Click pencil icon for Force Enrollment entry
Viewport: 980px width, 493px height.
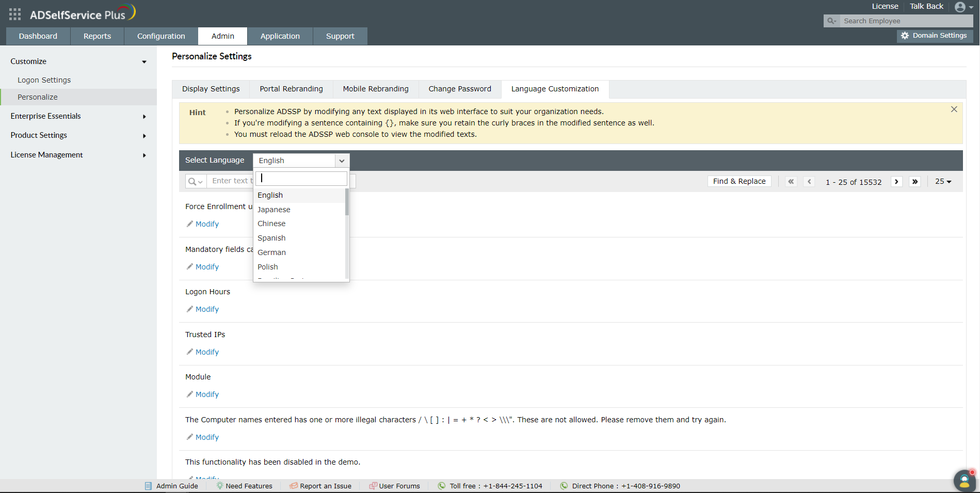189,224
